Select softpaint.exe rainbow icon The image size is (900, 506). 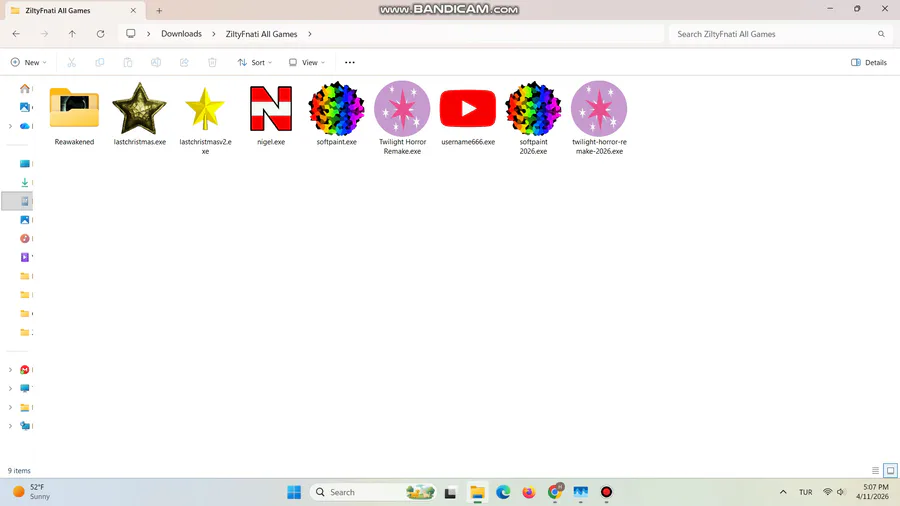[x=336, y=108]
